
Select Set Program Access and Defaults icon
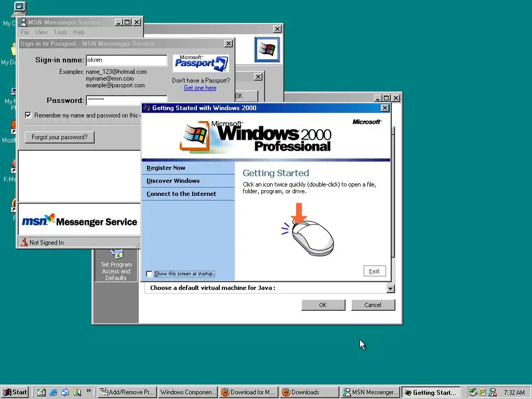116,265
